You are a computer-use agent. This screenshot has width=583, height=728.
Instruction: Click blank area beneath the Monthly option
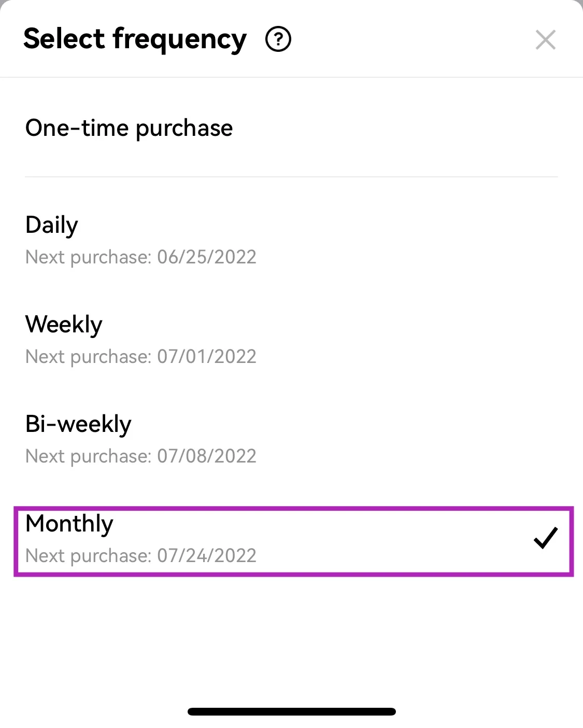(291, 638)
